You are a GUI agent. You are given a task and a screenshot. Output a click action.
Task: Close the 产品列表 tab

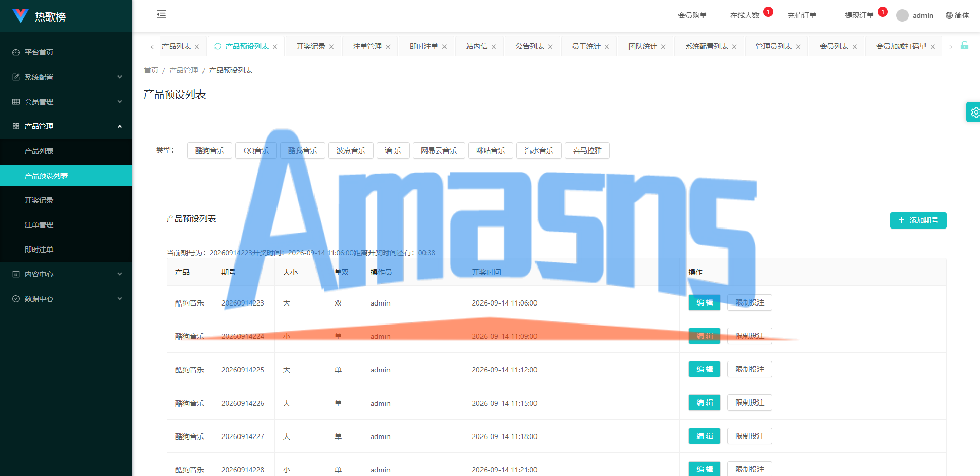click(x=197, y=47)
